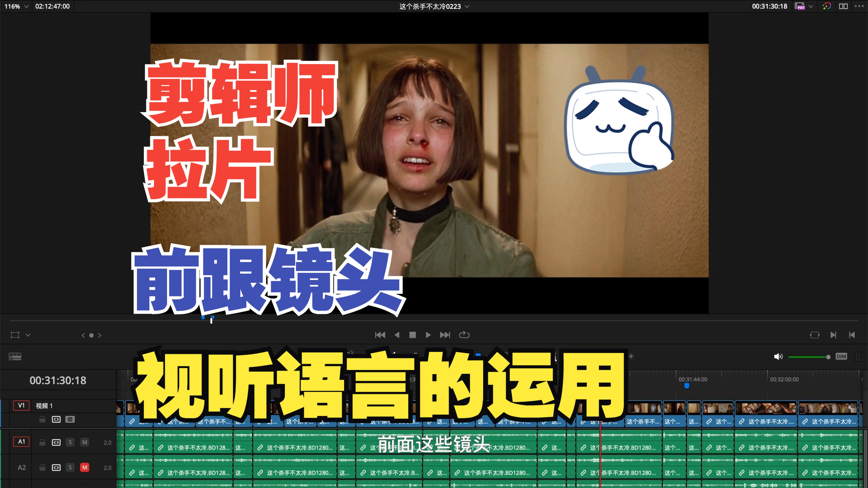This screenshot has height=488, width=868.
Task: Lock the V1 video track
Action: [42, 419]
